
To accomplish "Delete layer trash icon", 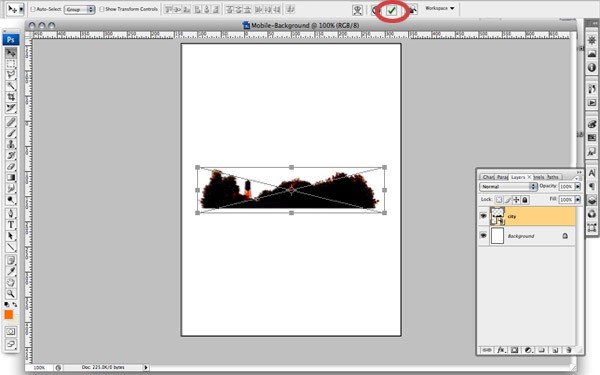I will coord(569,350).
